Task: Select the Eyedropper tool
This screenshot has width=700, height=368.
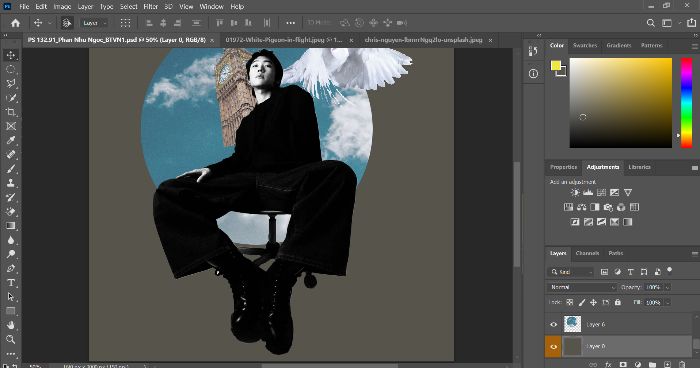Action: 11,141
